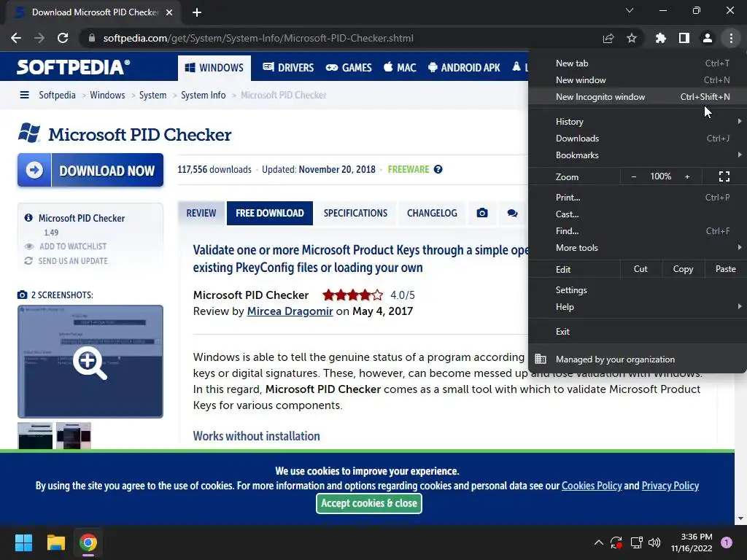Image resolution: width=747 pixels, height=560 pixels.
Task: Open Downloads from menu
Action: click(638, 139)
